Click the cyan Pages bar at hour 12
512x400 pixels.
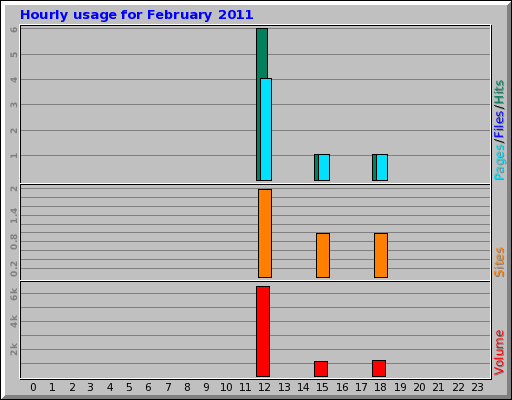(266, 130)
